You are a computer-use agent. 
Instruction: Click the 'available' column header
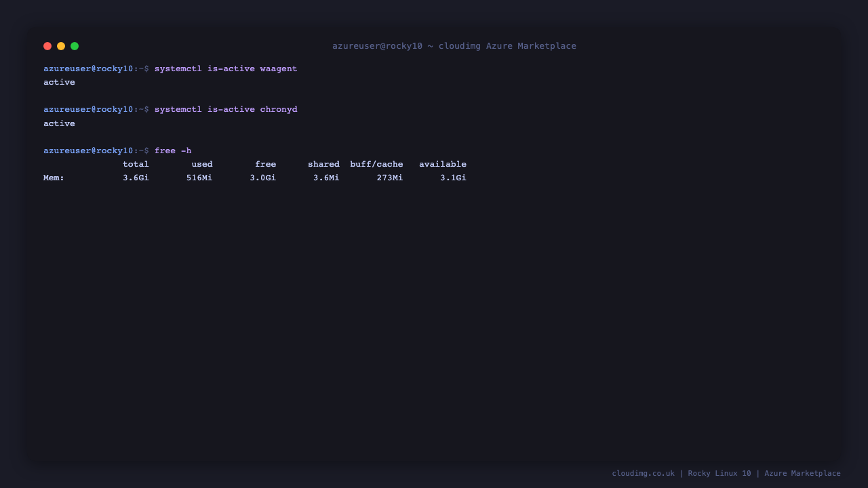coord(443,164)
